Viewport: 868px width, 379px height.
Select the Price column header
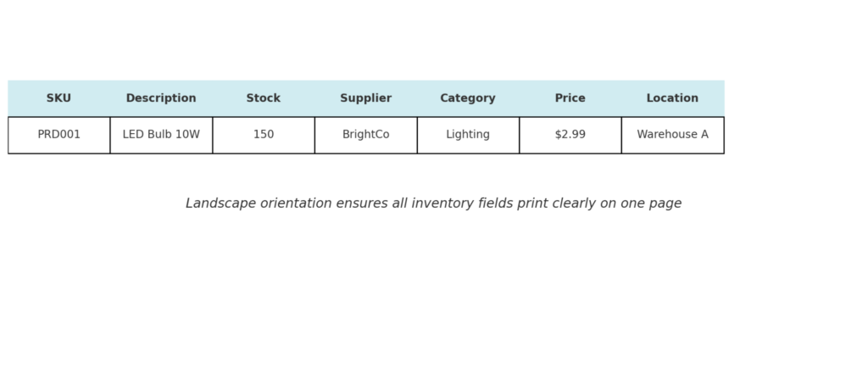pyautogui.click(x=570, y=98)
